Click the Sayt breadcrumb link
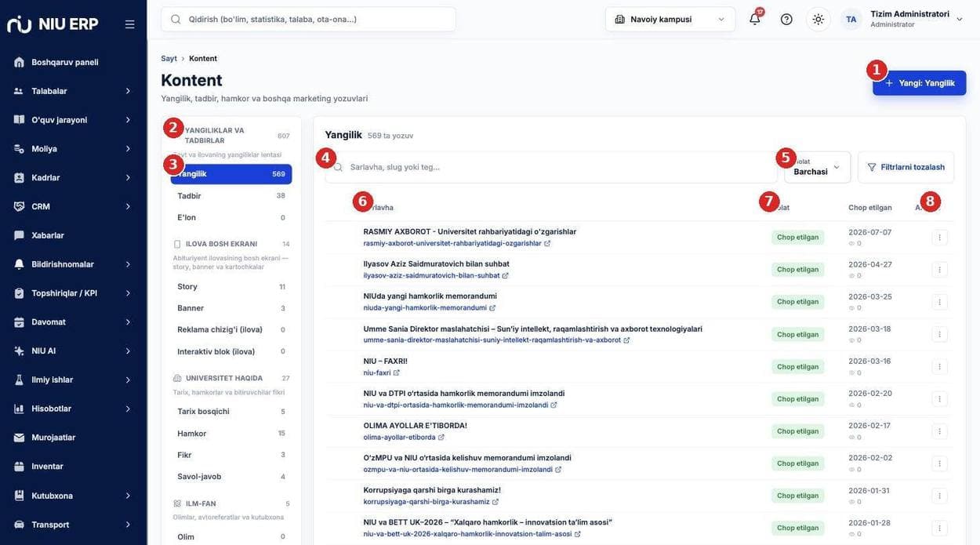This screenshot has height=545, width=980. [169, 59]
